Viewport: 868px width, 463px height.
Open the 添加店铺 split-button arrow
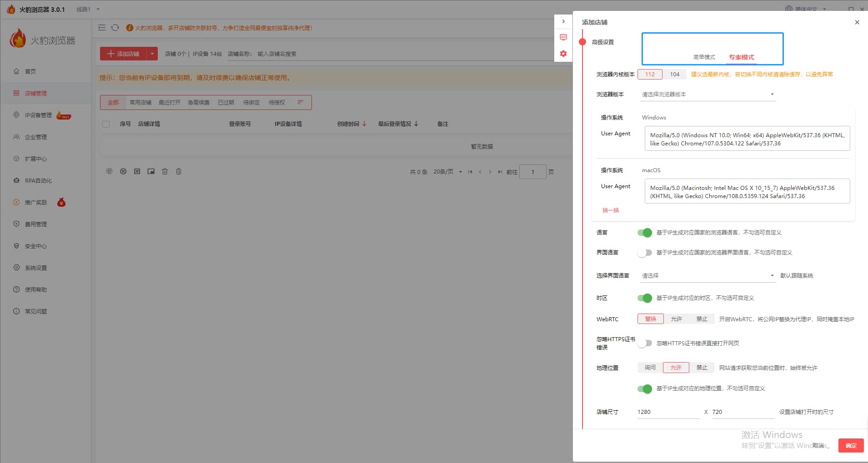click(x=152, y=54)
